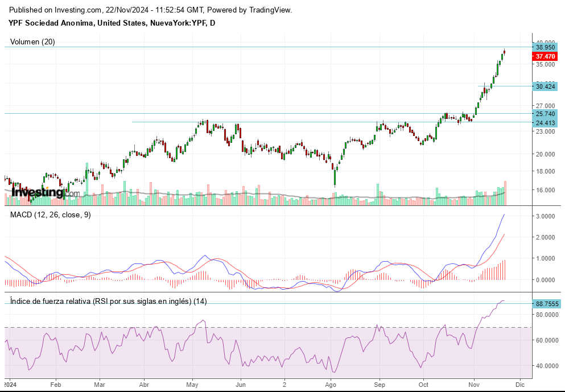Click the Dic label on the time axis
The height and width of the screenshot is (392, 565).
519,384
